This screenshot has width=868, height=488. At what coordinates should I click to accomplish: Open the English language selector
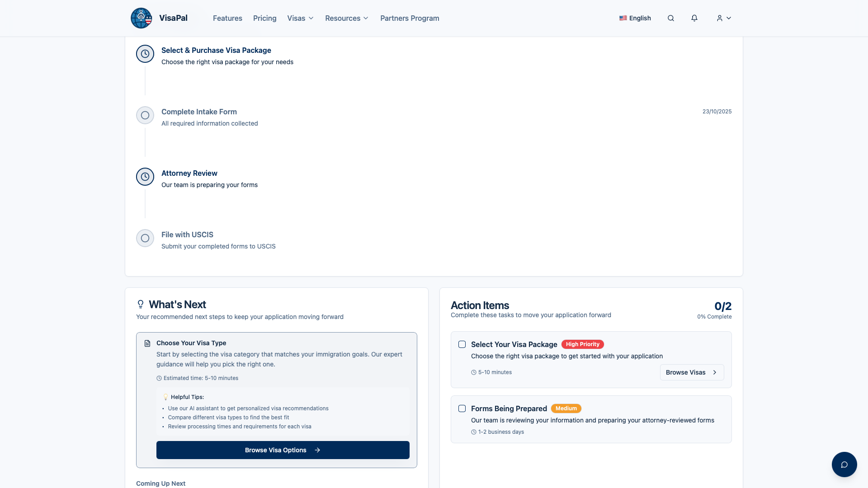pyautogui.click(x=635, y=18)
